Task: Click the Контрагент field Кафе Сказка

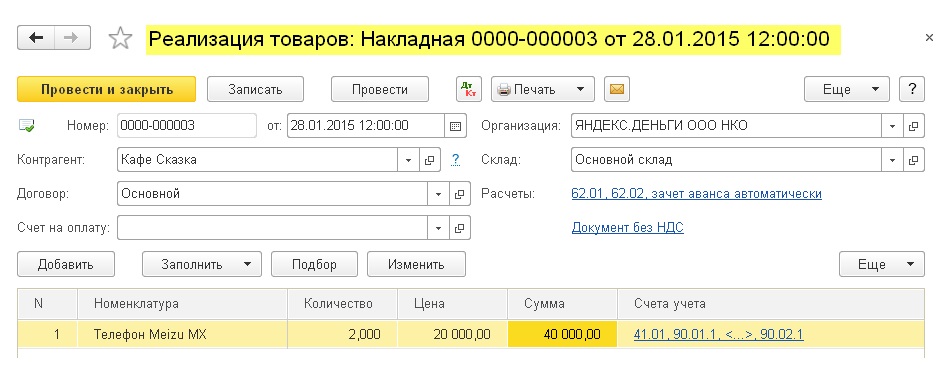Action: [x=257, y=160]
